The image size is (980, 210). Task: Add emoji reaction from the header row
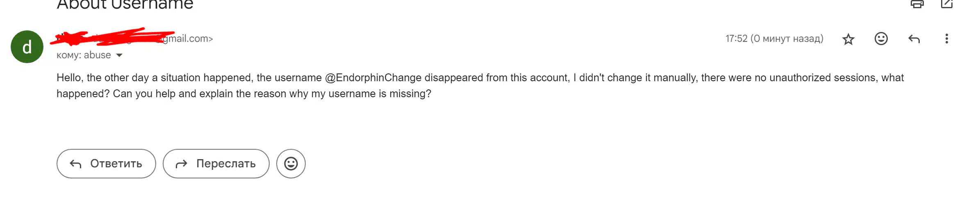pos(881,39)
